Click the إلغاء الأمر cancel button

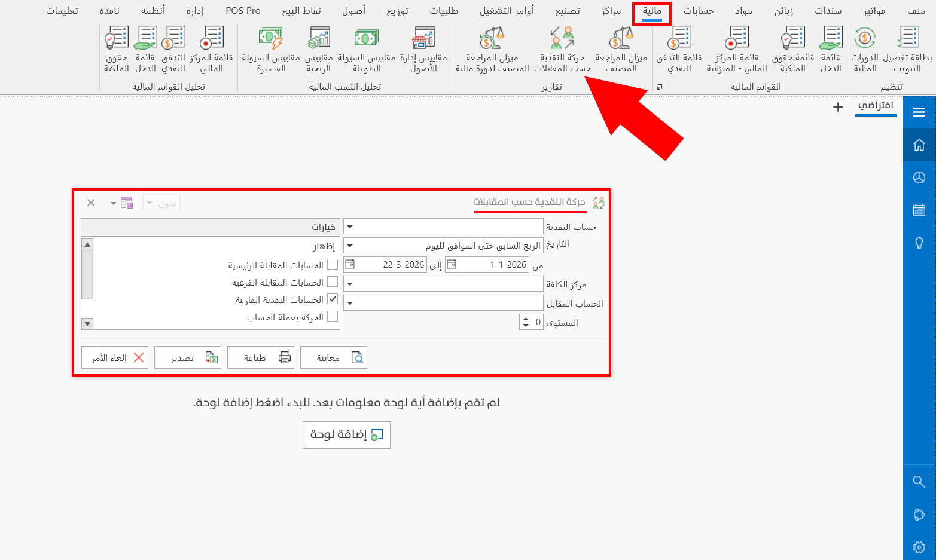pos(115,357)
